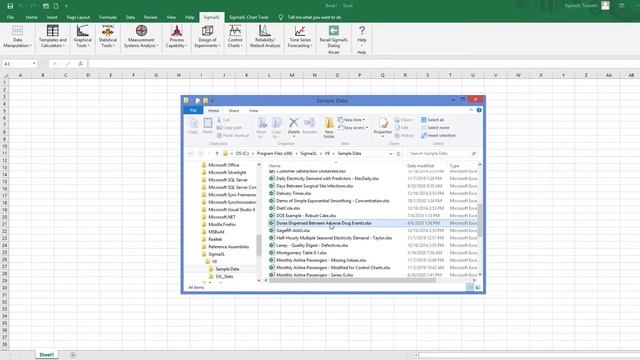Click SigmaXL in the address path
Screen dimensions: 640x360
click(x=308, y=153)
